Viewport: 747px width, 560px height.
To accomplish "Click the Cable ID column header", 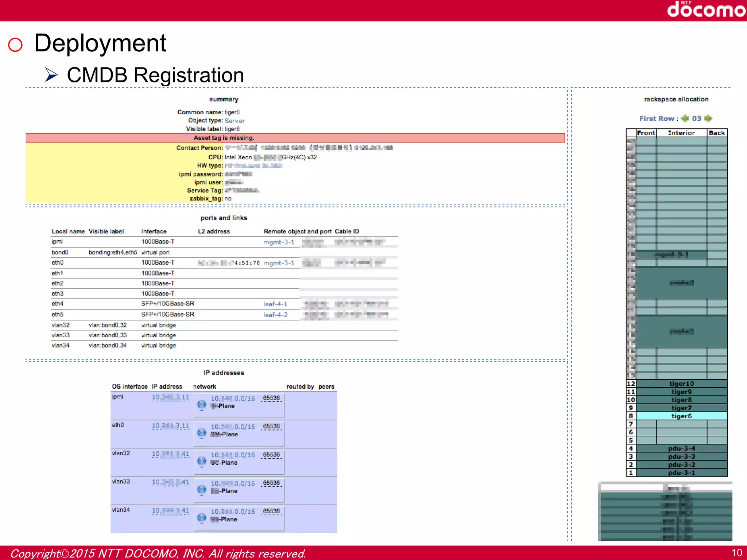I will point(347,232).
